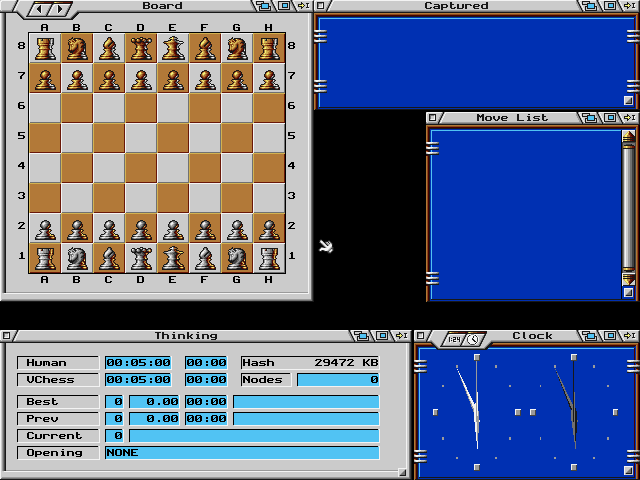Click the white king on E1
Image resolution: width=640 pixels, height=480 pixels.
tap(173, 258)
